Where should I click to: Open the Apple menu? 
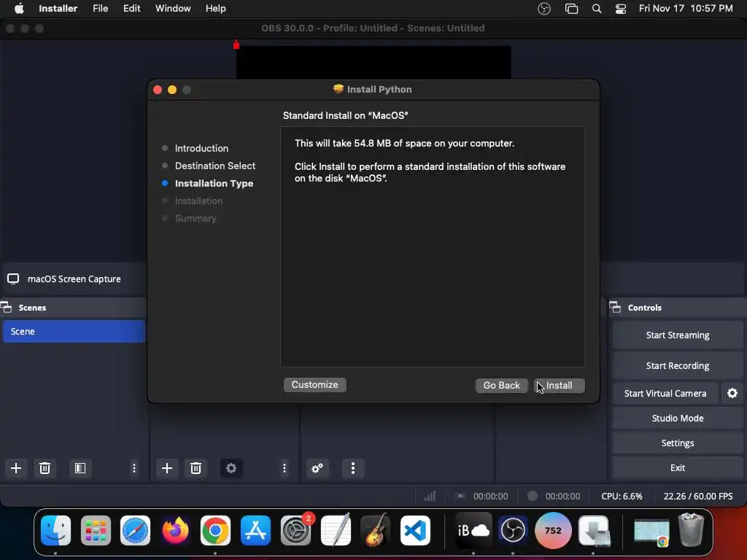click(x=19, y=9)
